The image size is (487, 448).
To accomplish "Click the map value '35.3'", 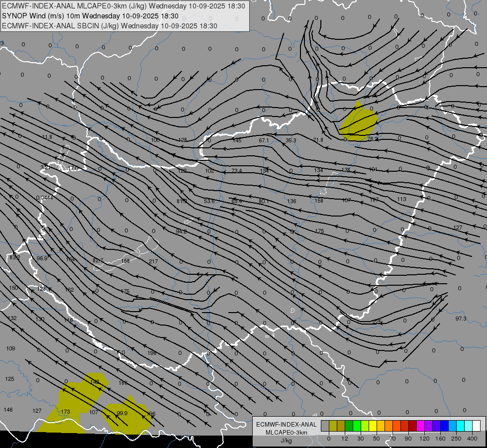I will coord(291,140).
